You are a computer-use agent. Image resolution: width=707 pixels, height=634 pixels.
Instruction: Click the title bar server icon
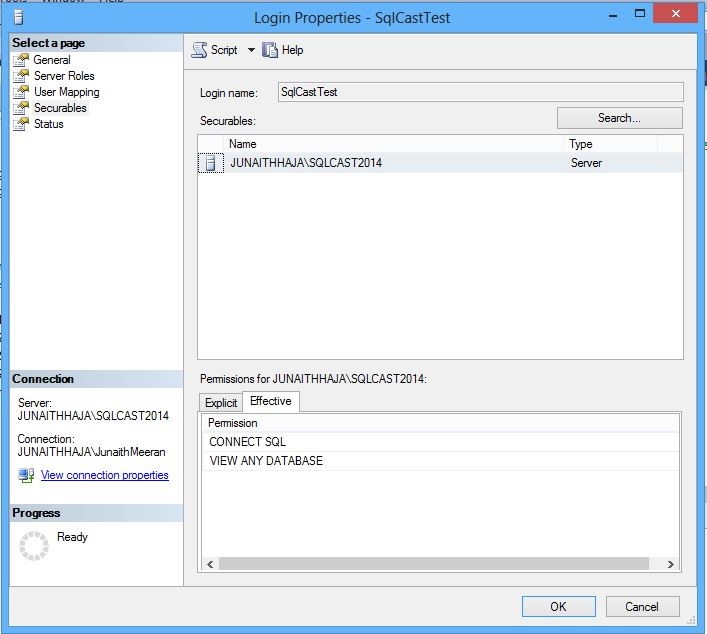click(x=18, y=18)
